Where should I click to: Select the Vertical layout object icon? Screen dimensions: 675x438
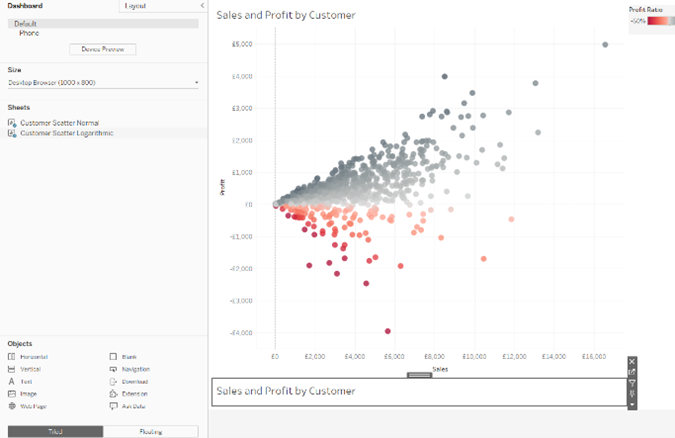pos(11,369)
